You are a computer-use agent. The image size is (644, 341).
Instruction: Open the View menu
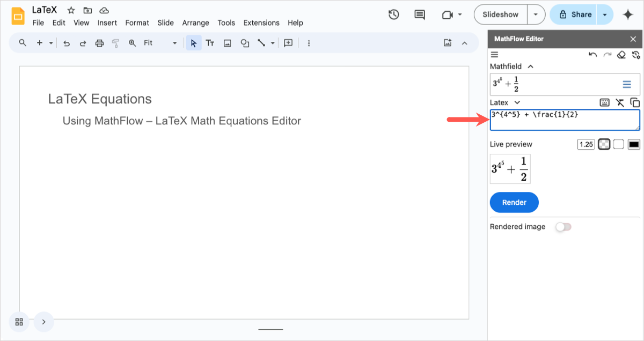click(82, 23)
